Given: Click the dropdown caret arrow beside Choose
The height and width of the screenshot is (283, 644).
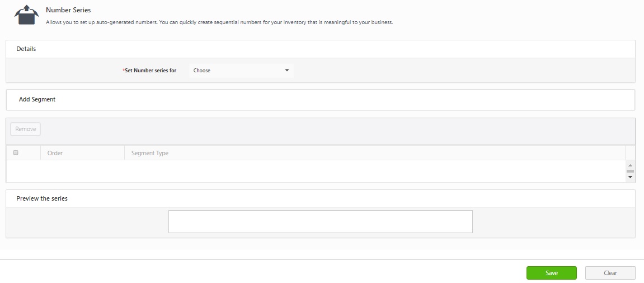Looking at the screenshot, I should (x=287, y=71).
